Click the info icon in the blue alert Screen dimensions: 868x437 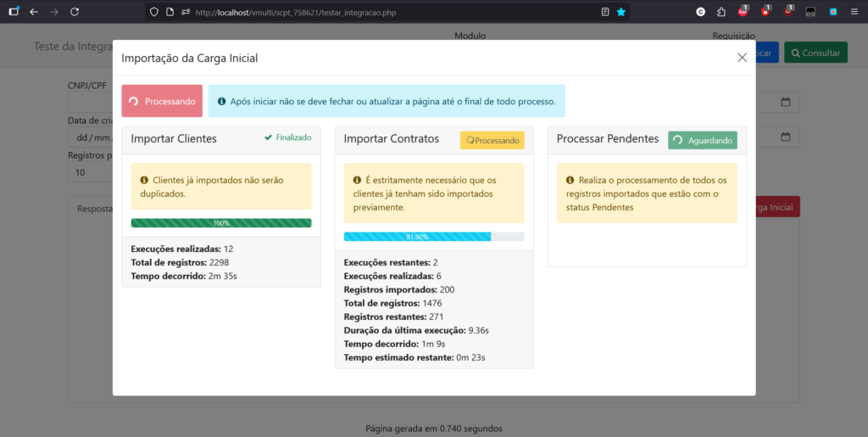221,101
